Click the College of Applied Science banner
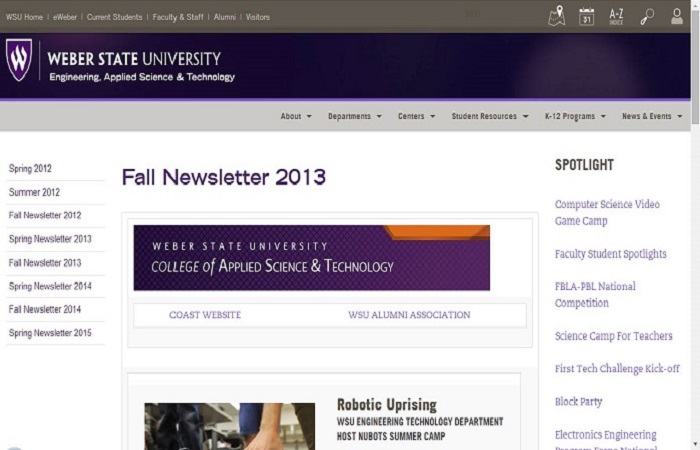Screen dimensions: 700x450 (312, 258)
